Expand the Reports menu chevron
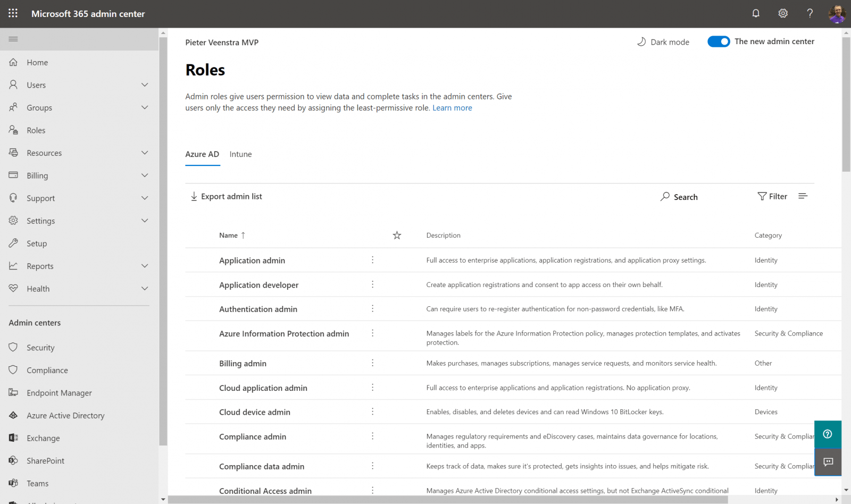The width and height of the screenshot is (851, 504). [x=145, y=266]
